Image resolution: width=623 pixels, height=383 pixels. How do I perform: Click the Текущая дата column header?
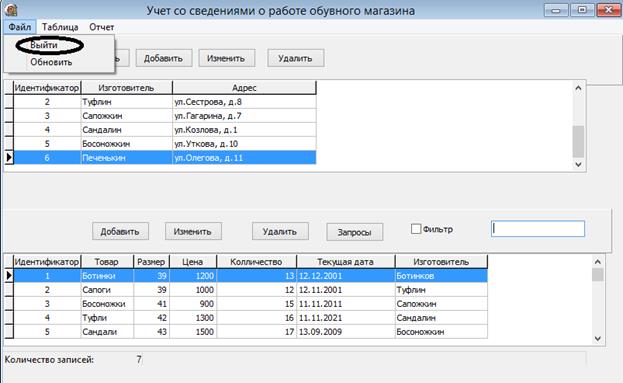(346, 262)
